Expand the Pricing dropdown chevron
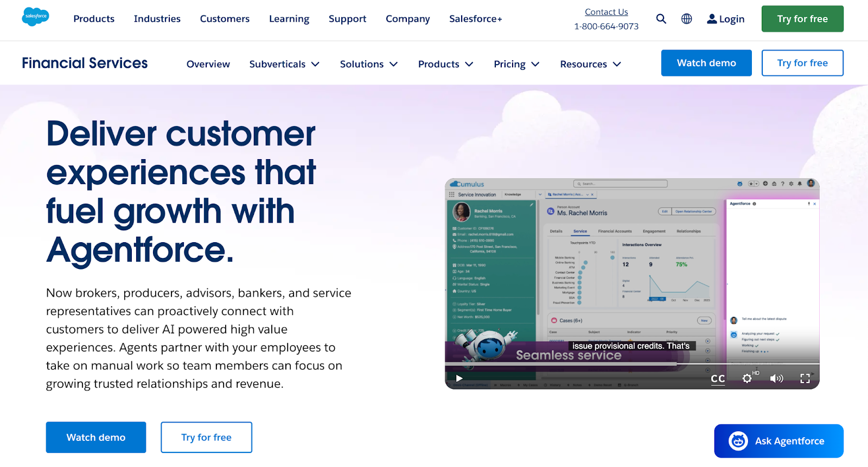The image size is (868, 467). (535, 64)
